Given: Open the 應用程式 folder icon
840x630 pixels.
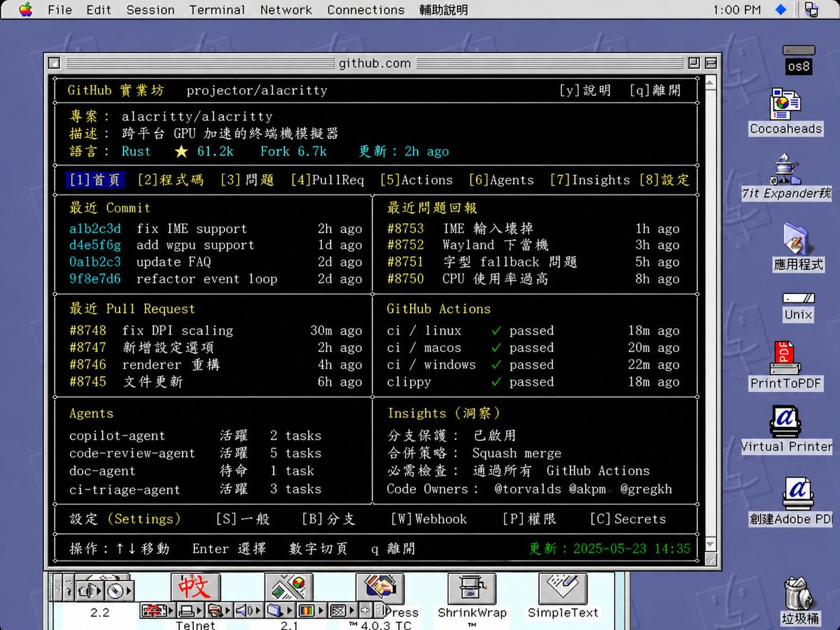Looking at the screenshot, I should point(799,247).
